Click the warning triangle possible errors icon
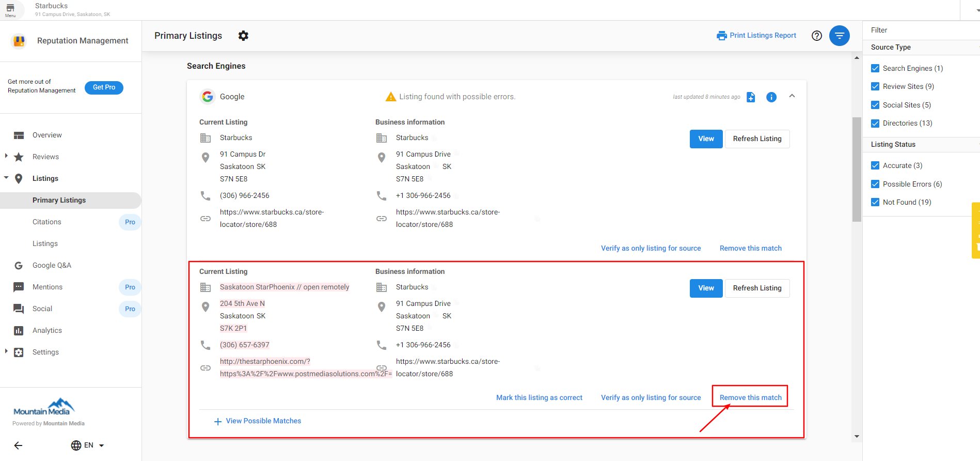Viewport: 980px width, 461px height. coord(391,97)
